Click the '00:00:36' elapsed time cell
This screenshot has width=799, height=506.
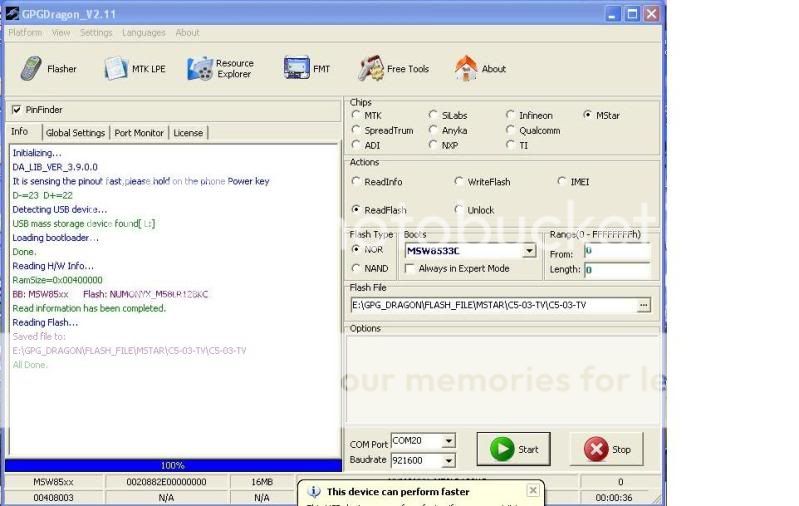click(x=614, y=498)
